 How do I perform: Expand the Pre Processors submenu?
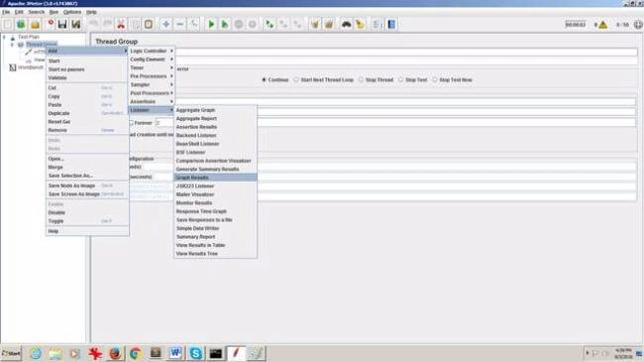pyautogui.click(x=152, y=76)
